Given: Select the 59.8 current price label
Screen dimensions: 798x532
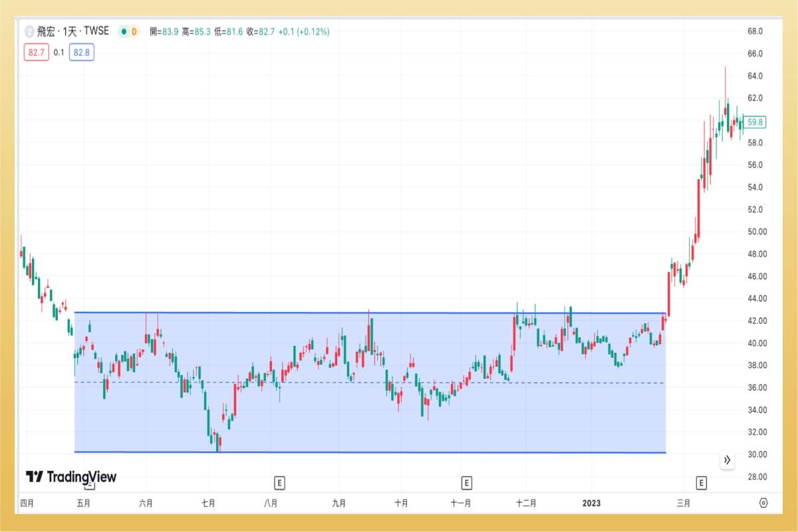Looking at the screenshot, I should 755,122.
